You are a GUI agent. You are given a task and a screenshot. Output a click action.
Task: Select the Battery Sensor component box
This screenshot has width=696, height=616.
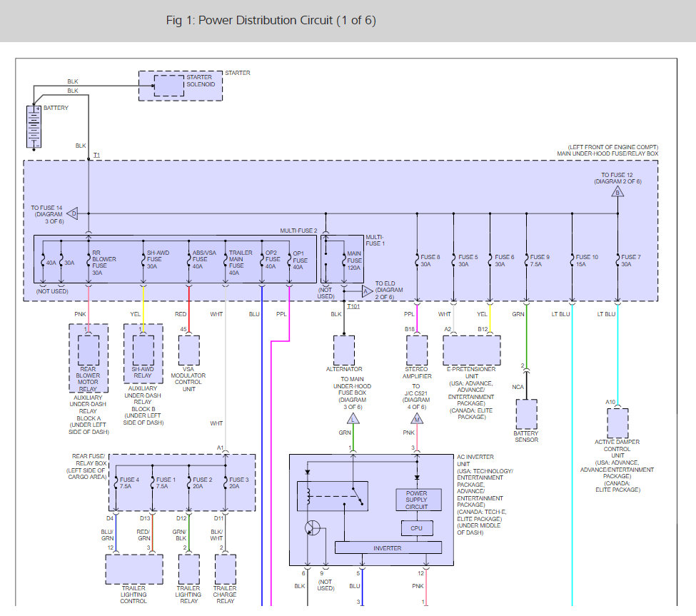[x=526, y=414]
